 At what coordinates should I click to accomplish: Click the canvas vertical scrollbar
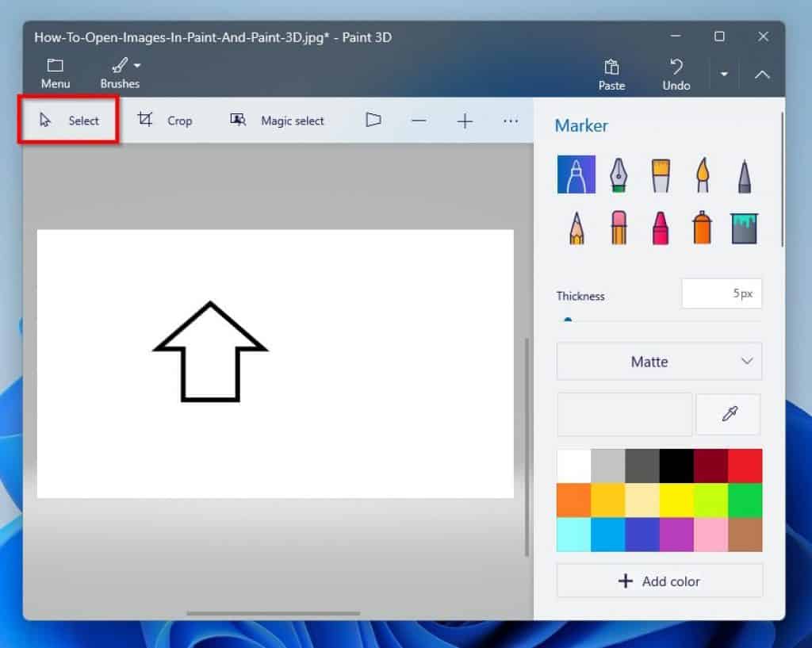pos(527,447)
